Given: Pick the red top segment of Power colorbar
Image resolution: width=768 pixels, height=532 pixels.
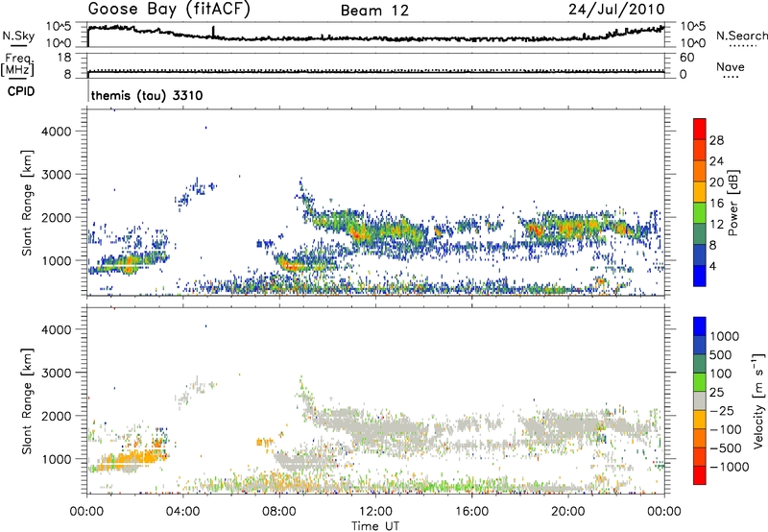Looking at the screenshot, I should click(x=700, y=129).
